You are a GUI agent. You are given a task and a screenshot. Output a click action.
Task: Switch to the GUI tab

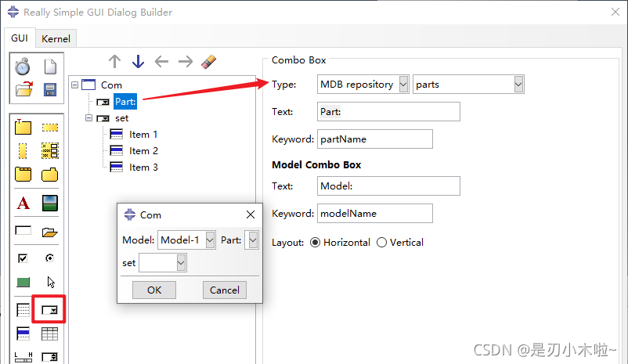click(19, 38)
